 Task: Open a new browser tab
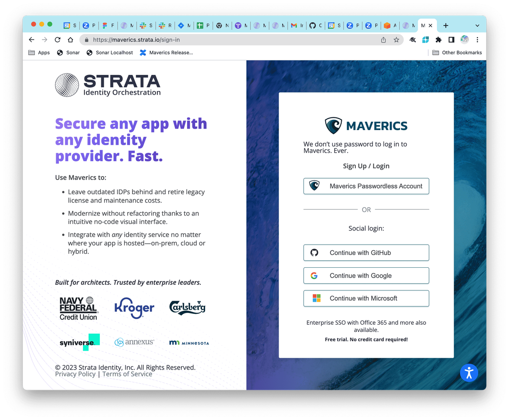click(x=446, y=25)
